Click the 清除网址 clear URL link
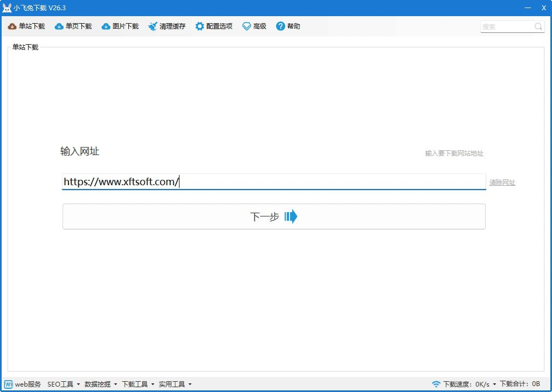552x392 pixels. [502, 183]
